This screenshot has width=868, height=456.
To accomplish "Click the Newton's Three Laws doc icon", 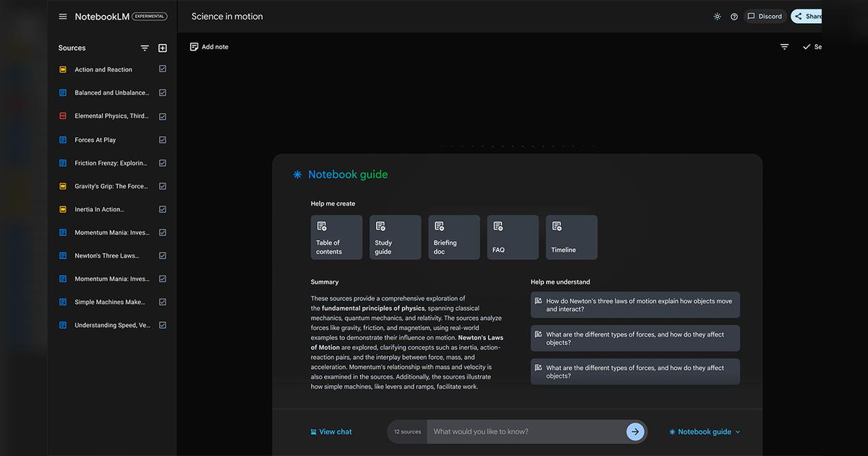I will point(63,256).
